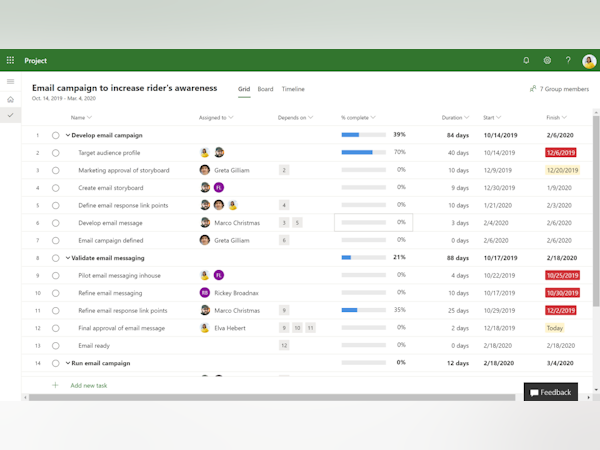Click Elva Hebert avatar icon

(205, 328)
